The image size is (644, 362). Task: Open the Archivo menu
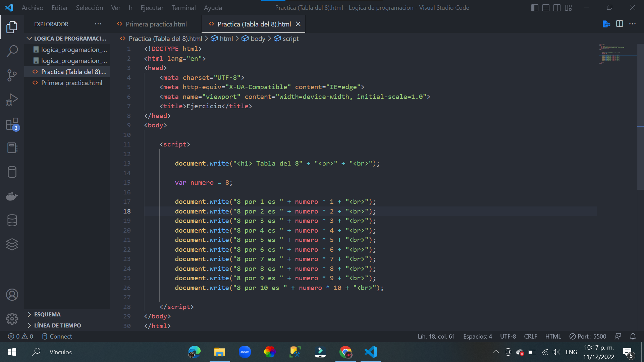click(x=33, y=7)
